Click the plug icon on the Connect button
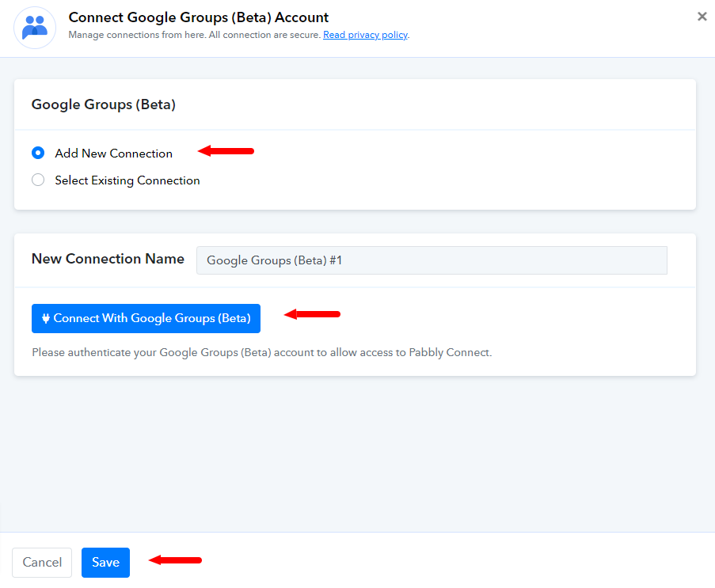The width and height of the screenshot is (715, 588). pyautogui.click(x=46, y=318)
